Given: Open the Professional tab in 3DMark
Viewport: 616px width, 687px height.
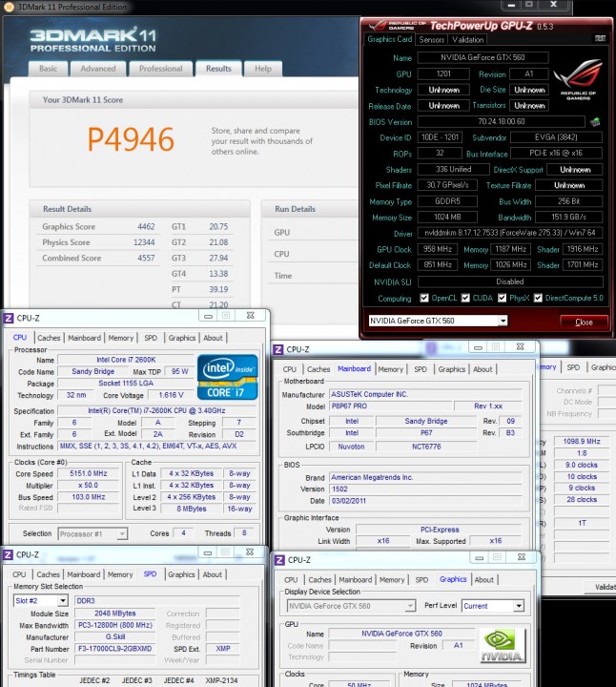Looking at the screenshot, I should (161, 69).
